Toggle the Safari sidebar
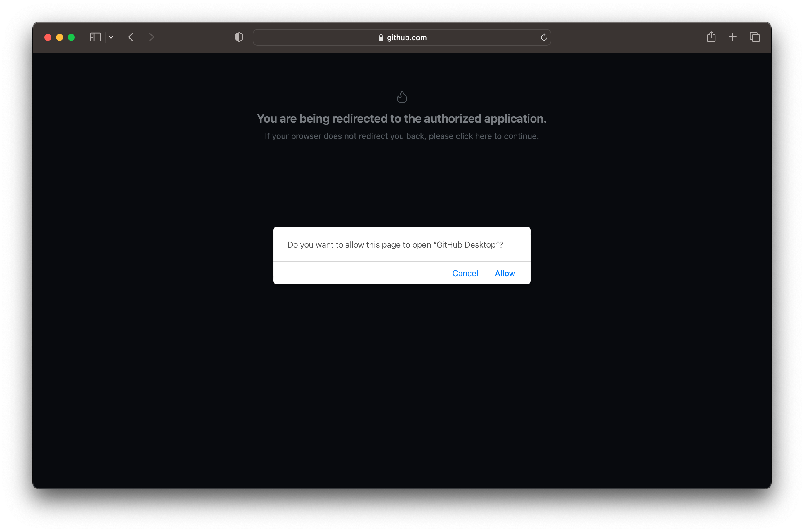The width and height of the screenshot is (804, 532). tap(96, 37)
